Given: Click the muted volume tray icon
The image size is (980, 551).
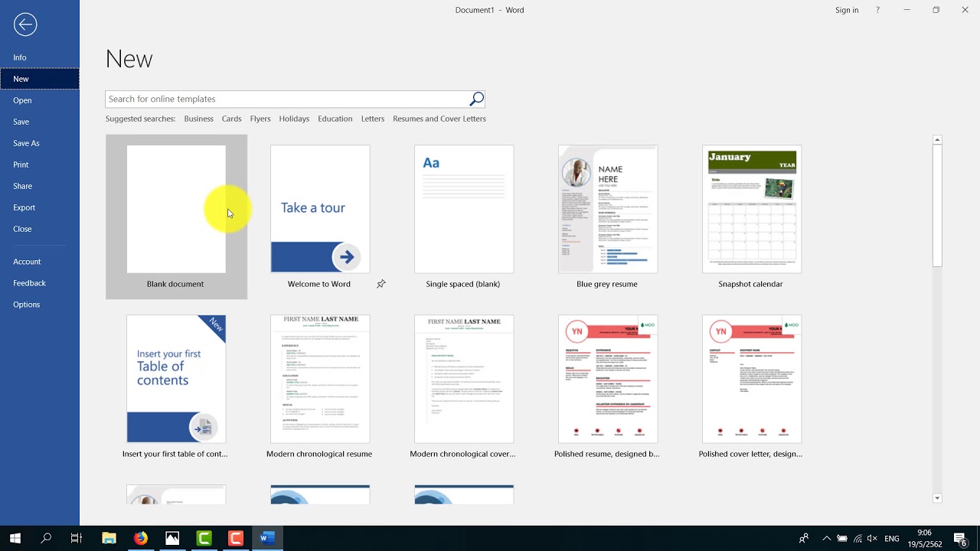Looking at the screenshot, I should [x=872, y=538].
